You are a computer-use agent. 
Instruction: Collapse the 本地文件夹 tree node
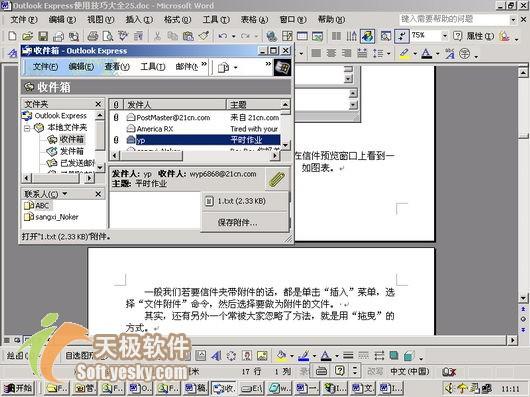27,128
